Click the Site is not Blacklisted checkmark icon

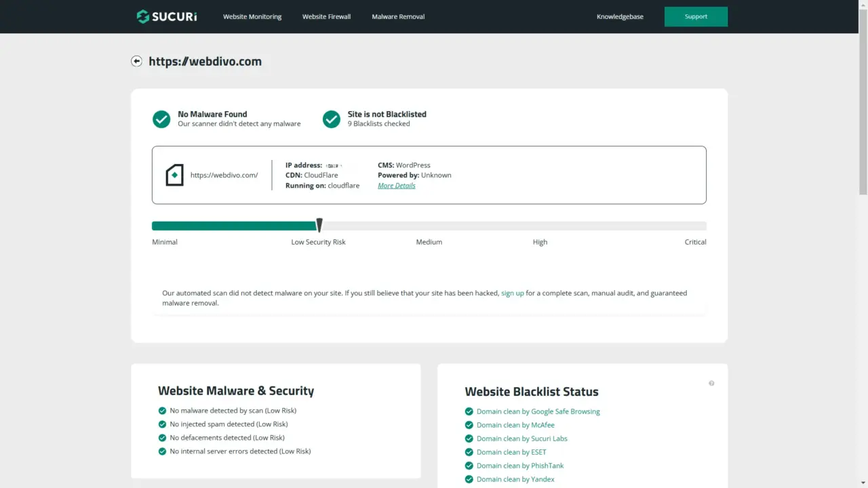click(331, 119)
